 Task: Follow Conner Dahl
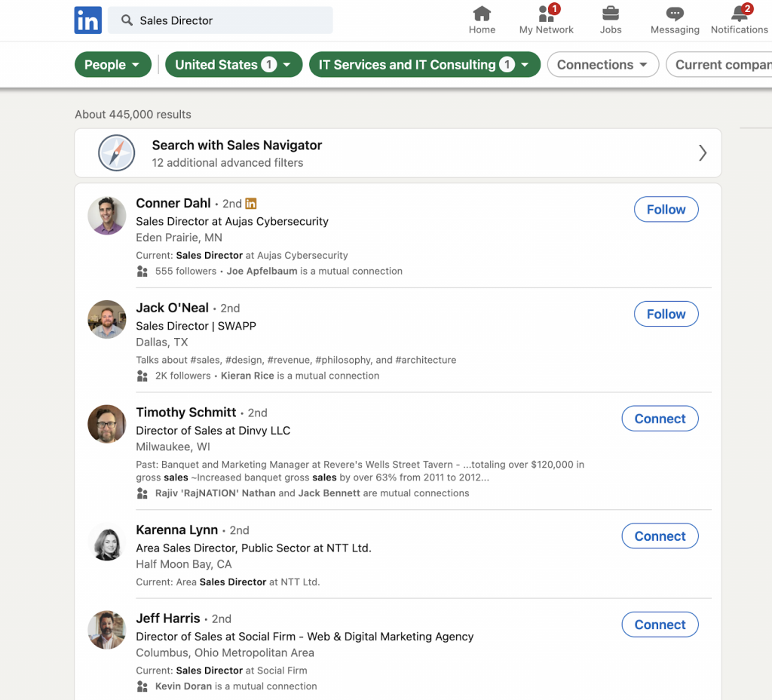(666, 210)
